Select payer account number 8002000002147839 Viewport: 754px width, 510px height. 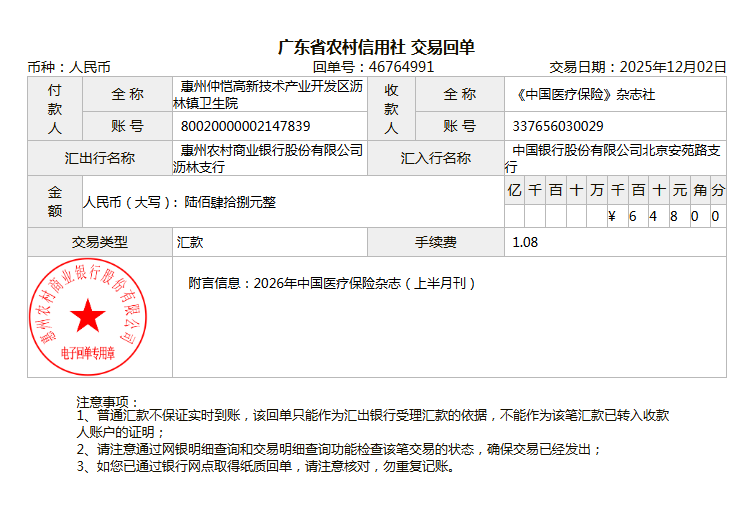tap(245, 126)
